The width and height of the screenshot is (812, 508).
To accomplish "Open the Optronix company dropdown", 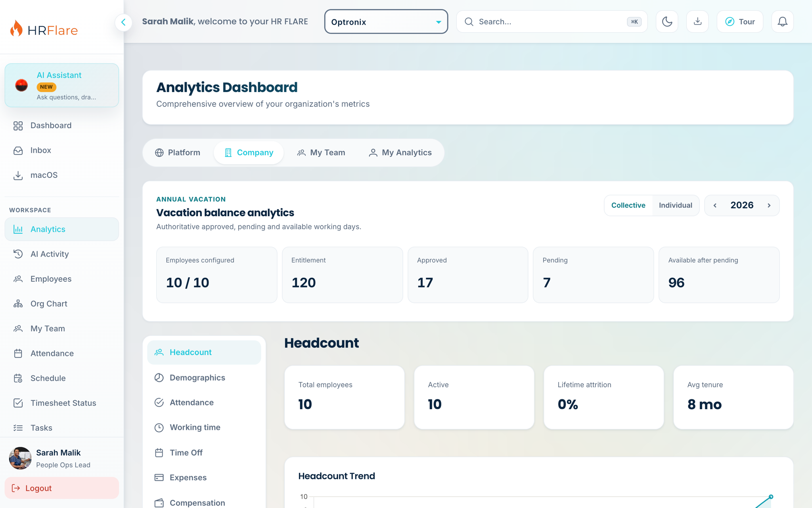I will pos(386,21).
